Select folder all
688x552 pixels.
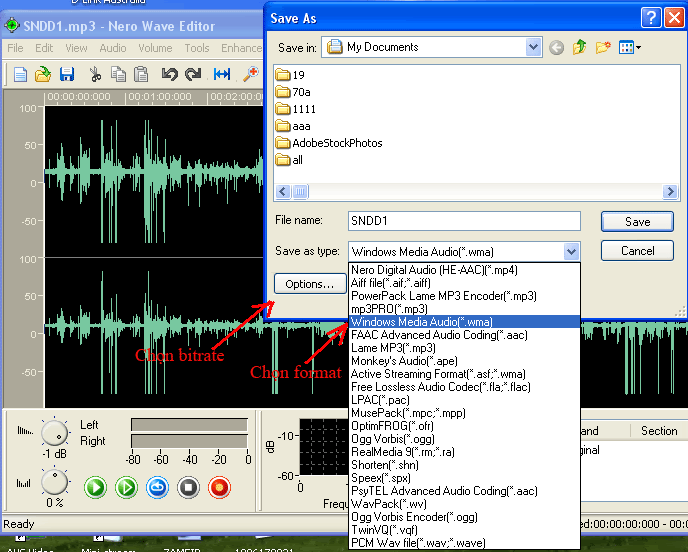(x=289, y=160)
